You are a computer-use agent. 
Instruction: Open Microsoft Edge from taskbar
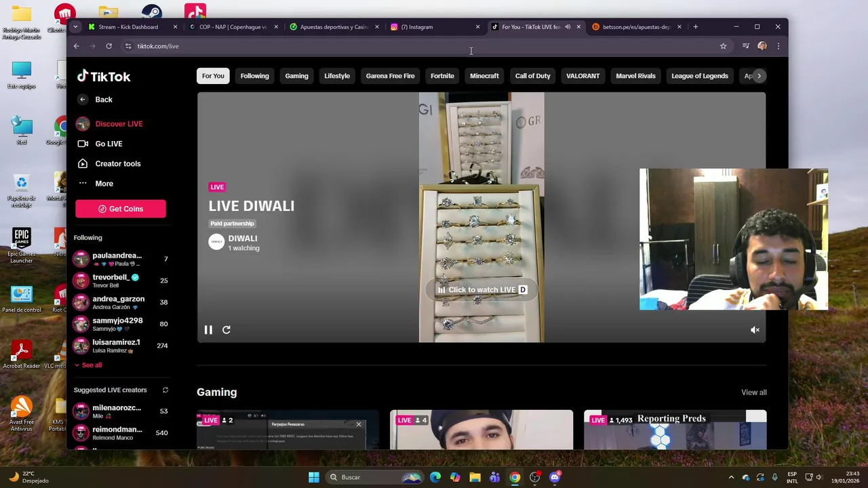435,477
